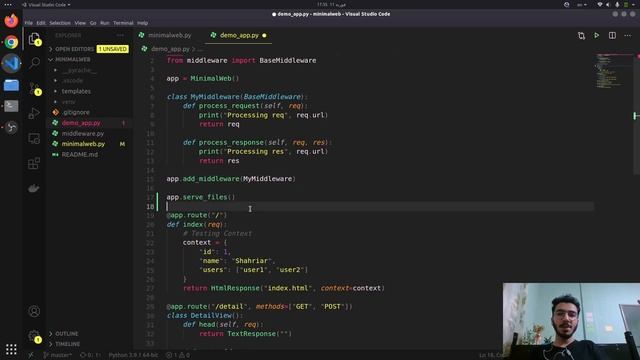The height and width of the screenshot is (360, 640).
Task: Open minimalweb.py in the file tree
Action: click(x=83, y=144)
